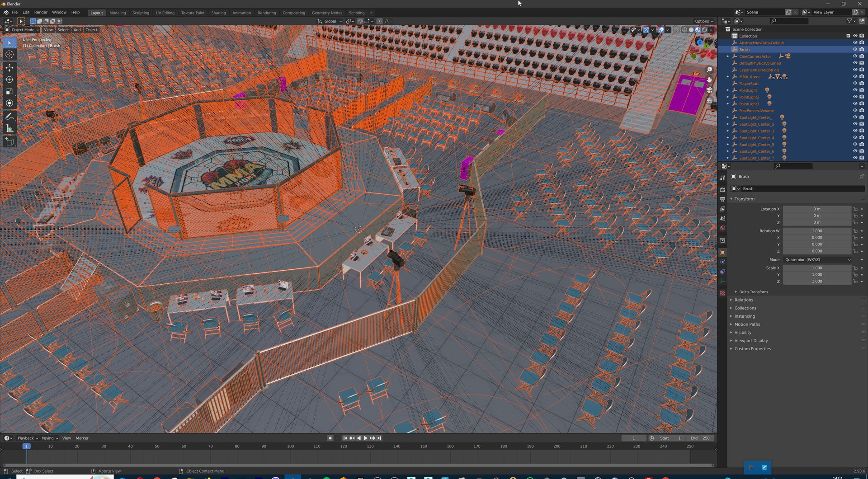The height and width of the screenshot is (479, 868).
Task: Open the Add menu in viewport header
Action: point(77,30)
